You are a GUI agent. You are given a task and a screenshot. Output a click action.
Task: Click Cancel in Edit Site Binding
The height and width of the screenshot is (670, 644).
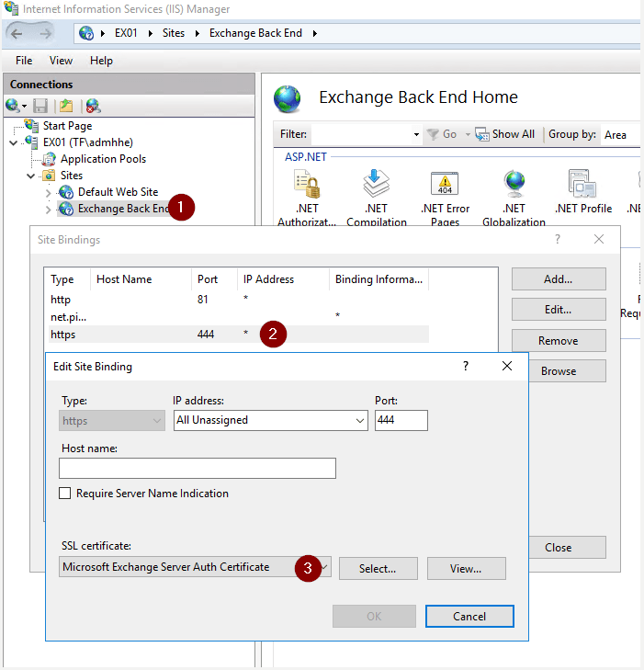pyautogui.click(x=469, y=616)
